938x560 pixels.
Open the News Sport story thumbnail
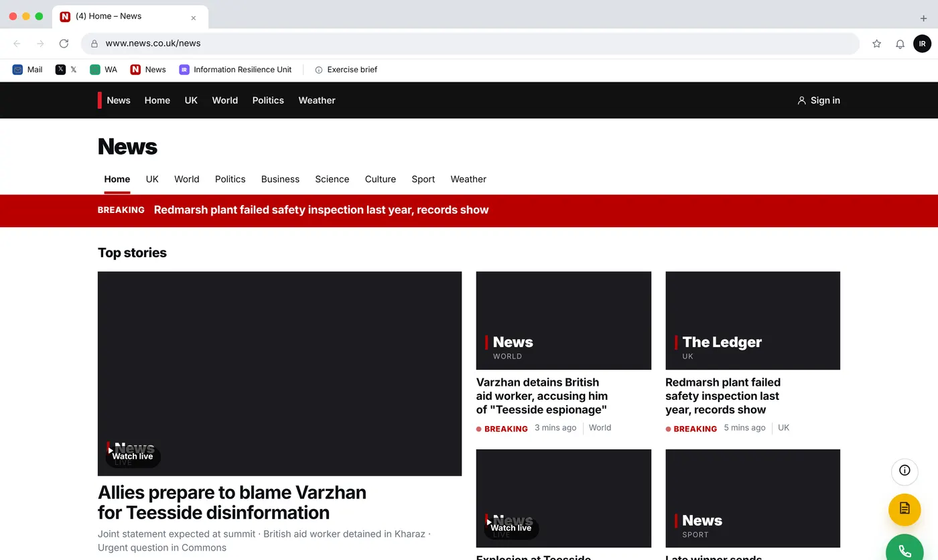click(752, 498)
